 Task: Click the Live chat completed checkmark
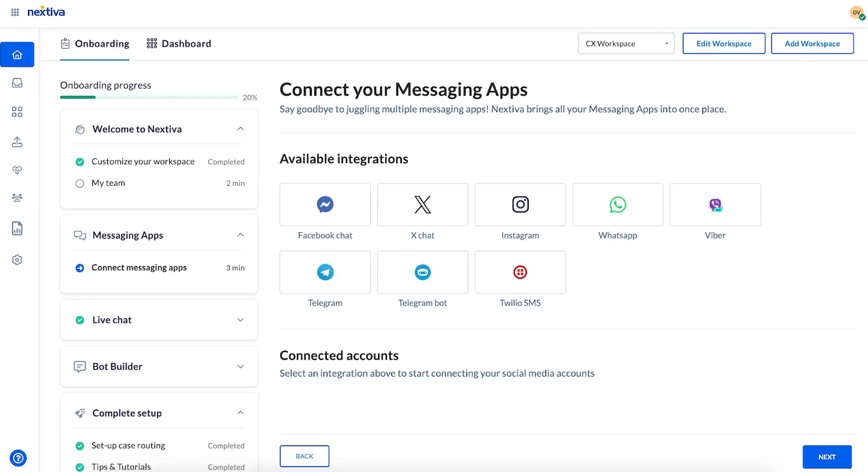(x=79, y=320)
